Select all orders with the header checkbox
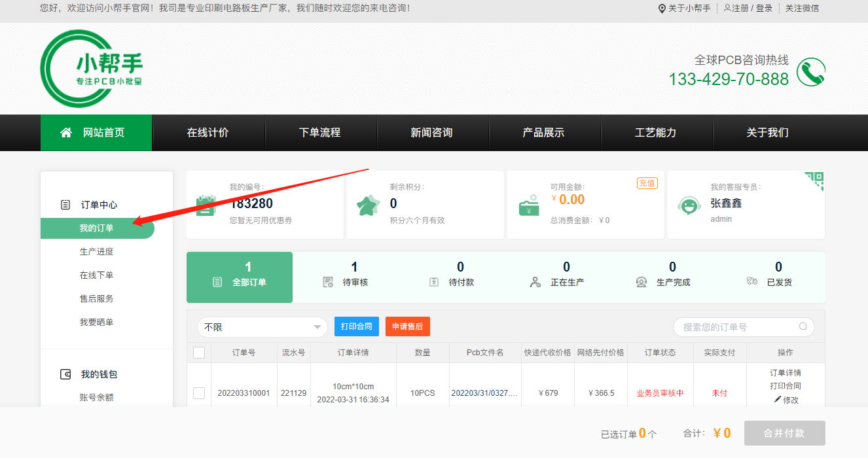Screen dimensions: 868x458 (x=199, y=352)
